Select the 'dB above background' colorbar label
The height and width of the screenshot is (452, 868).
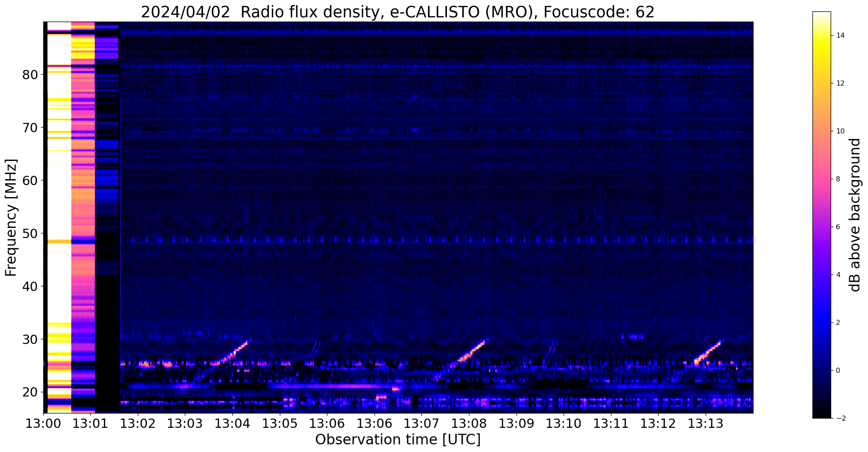(x=855, y=215)
